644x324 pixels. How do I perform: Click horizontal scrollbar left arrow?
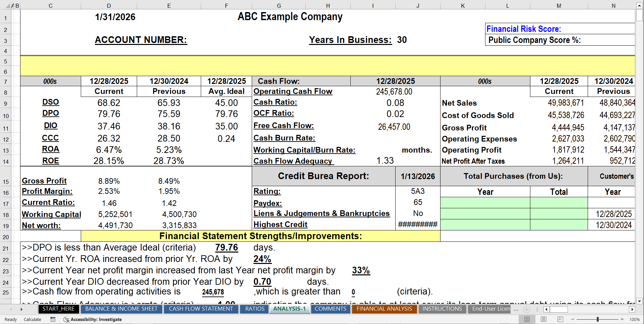tap(546, 309)
